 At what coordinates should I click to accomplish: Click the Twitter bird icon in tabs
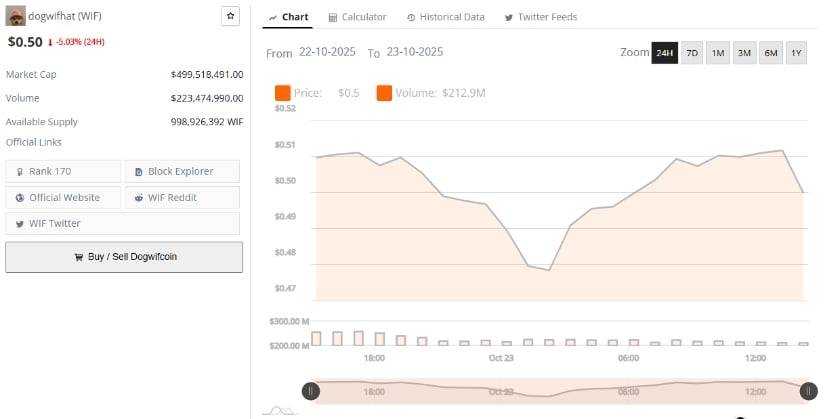509,18
